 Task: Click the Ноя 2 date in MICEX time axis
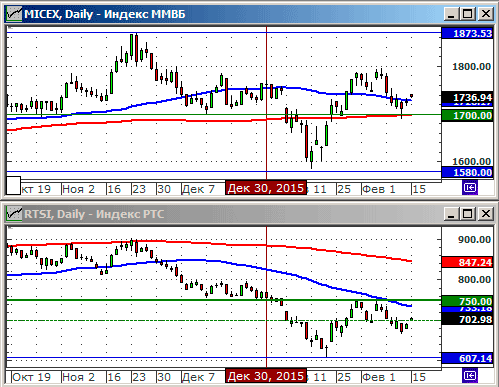[x=79, y=189]
